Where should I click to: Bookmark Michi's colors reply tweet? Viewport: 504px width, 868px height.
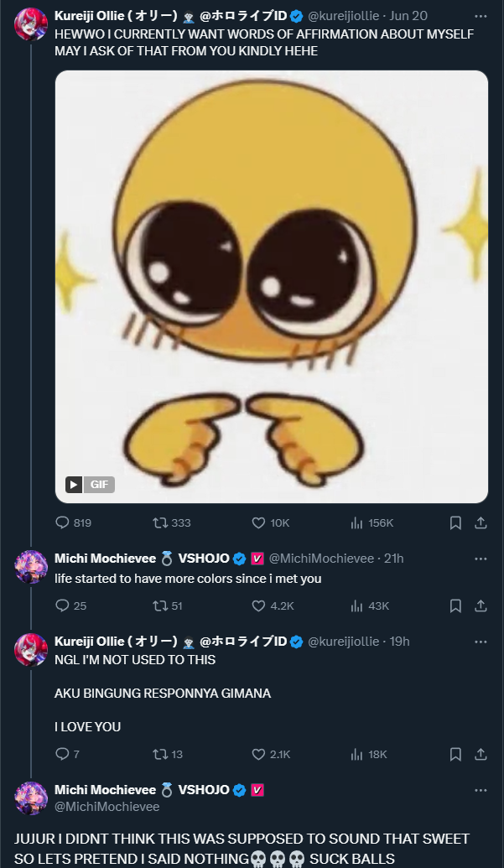pyautogui.click(x=455, y=606)
